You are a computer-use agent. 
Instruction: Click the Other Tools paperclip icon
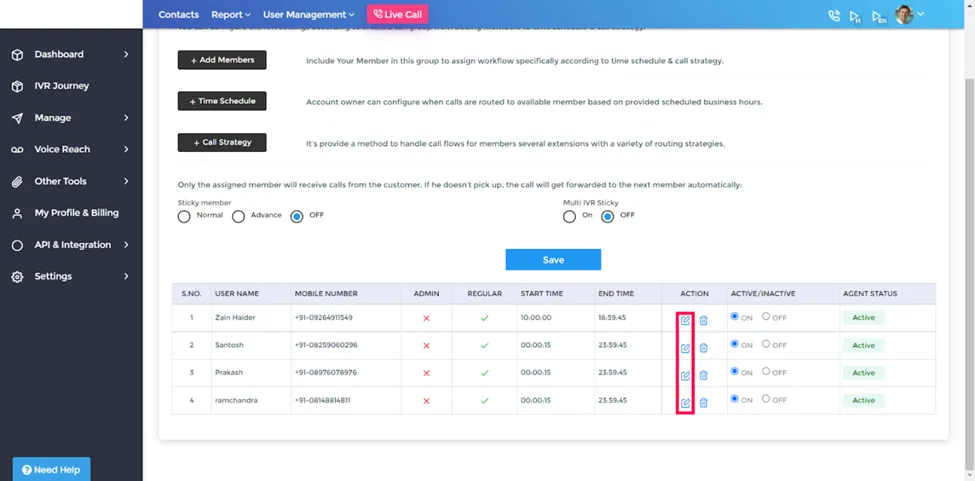(17, 181)
